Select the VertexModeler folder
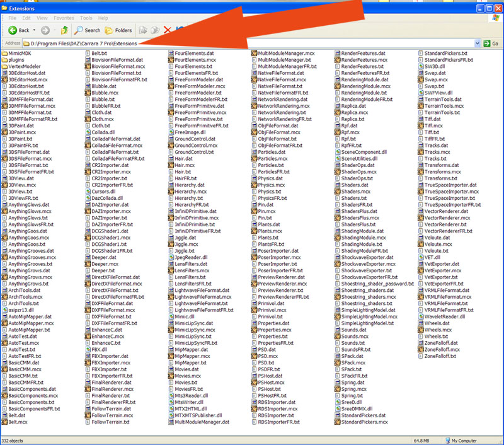The image size is (504, 445). tap(21, 67)
